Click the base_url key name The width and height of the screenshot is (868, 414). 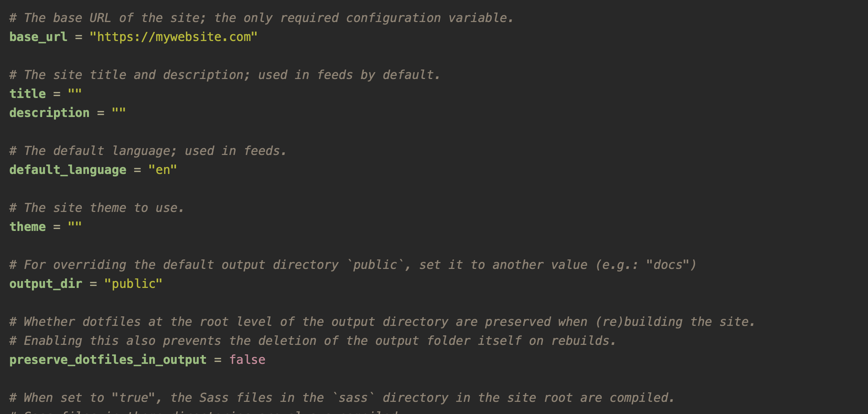click(38, 37)
